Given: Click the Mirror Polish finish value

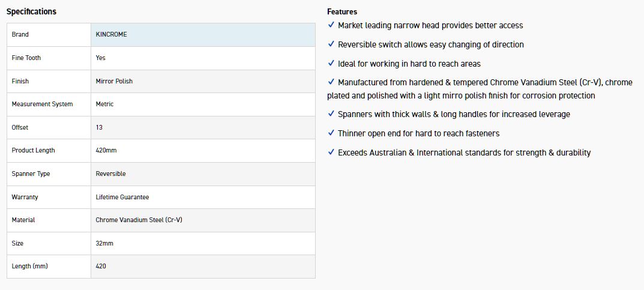Looking at the screenshot, I should pos(114,81).
